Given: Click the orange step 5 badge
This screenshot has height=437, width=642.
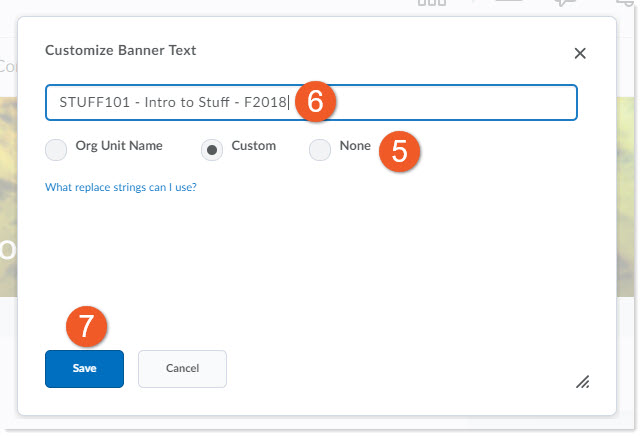Looking at the screenshot, I should 399,150.
